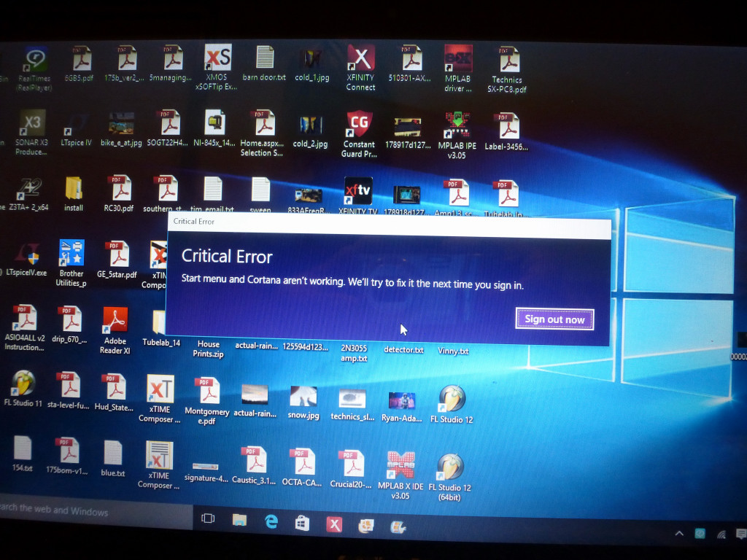747x560 pixels.
Task: Run the LTspiceIV.exe installer
Action: [x=27, y=260]
